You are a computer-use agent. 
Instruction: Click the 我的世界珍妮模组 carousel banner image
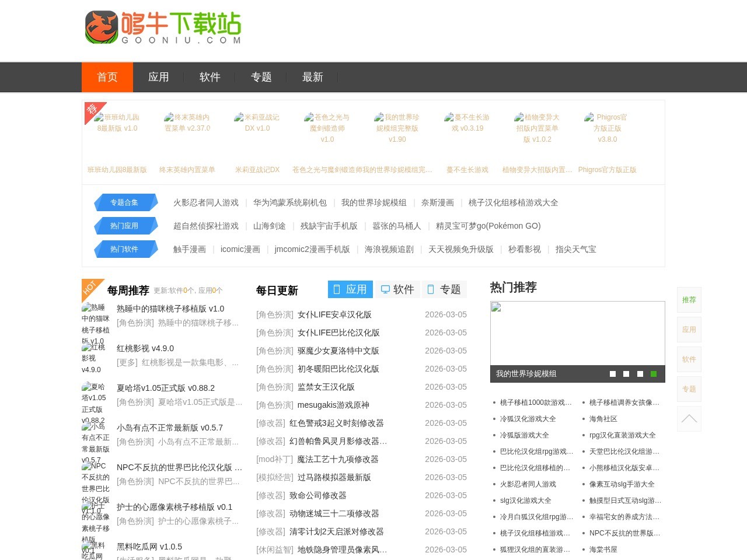point(577,334)
